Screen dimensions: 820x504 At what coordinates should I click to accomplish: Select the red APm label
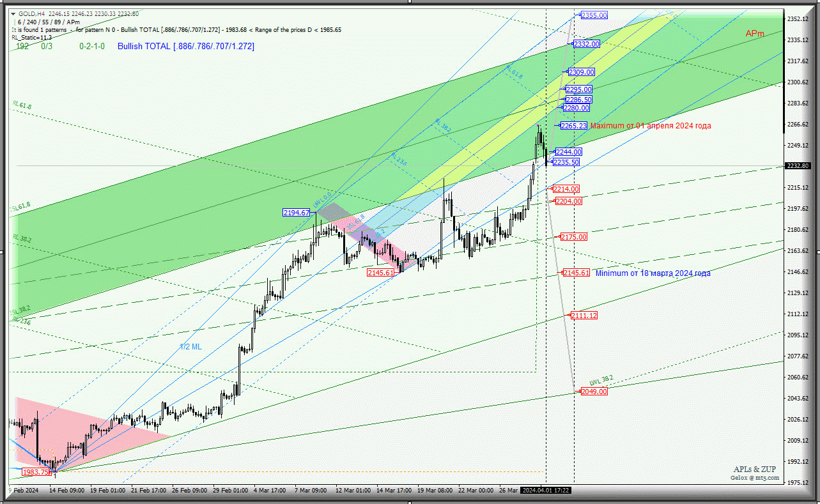(x=754, y=34)
